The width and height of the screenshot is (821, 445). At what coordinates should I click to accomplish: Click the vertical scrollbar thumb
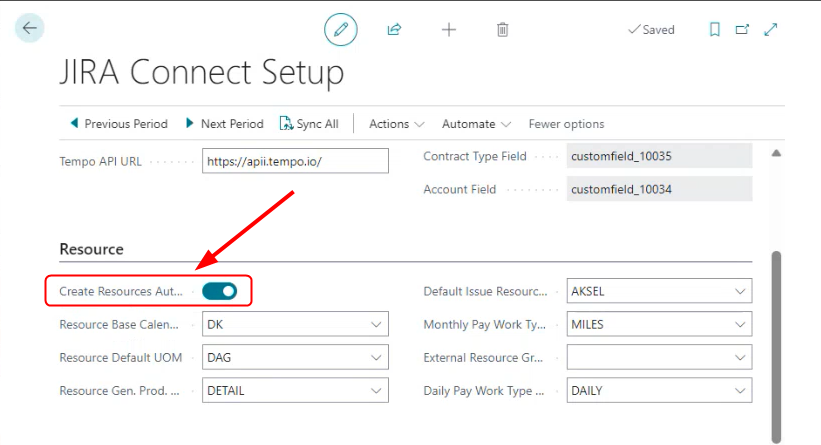pos(776,347)
